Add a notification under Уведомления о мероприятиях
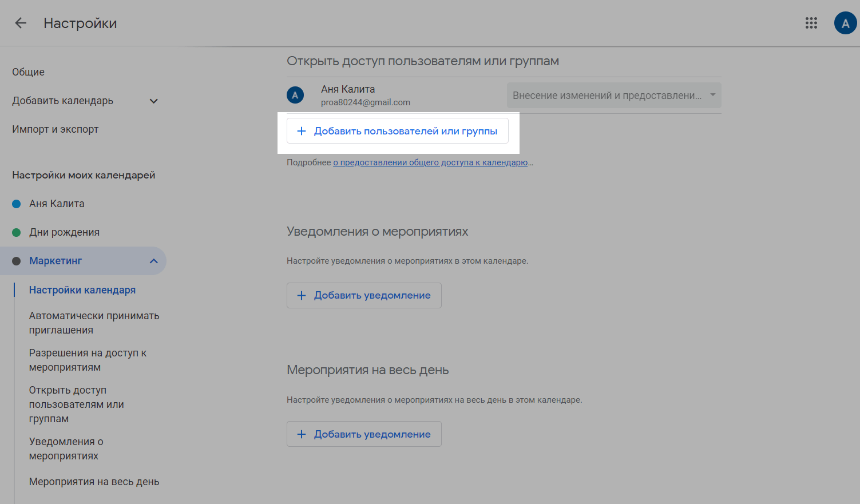 (x=364, y=295)
